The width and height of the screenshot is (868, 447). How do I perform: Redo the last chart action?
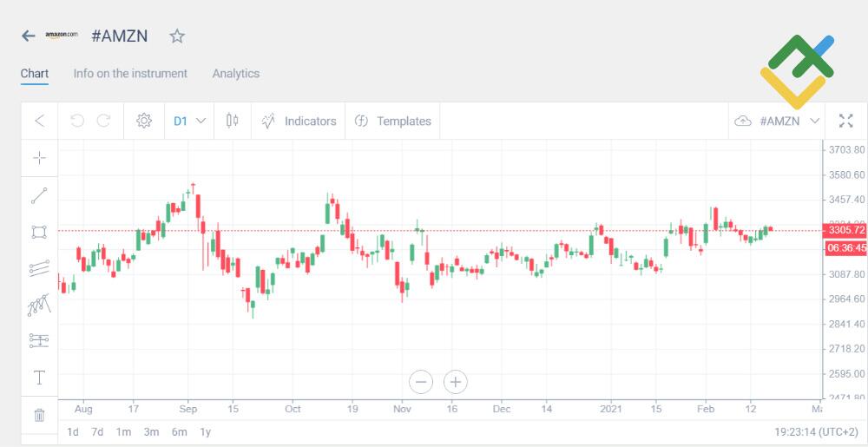tap(103, 121)
